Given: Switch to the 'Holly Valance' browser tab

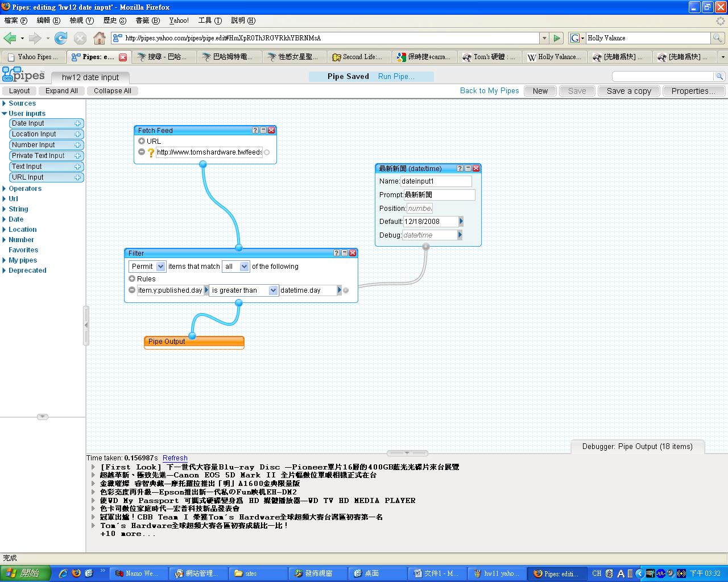Looking at the screenshot, I should click(555, 57).
